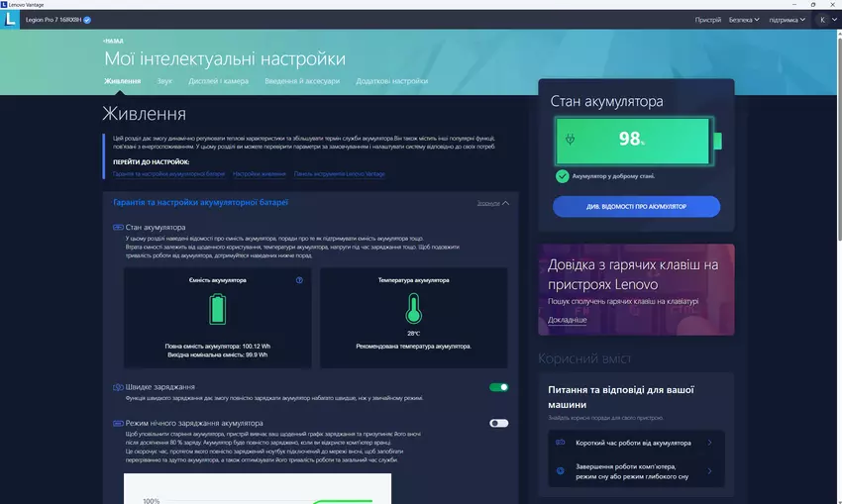
Task: Click the 98% battery charge level bar
Action: [633, 140]
